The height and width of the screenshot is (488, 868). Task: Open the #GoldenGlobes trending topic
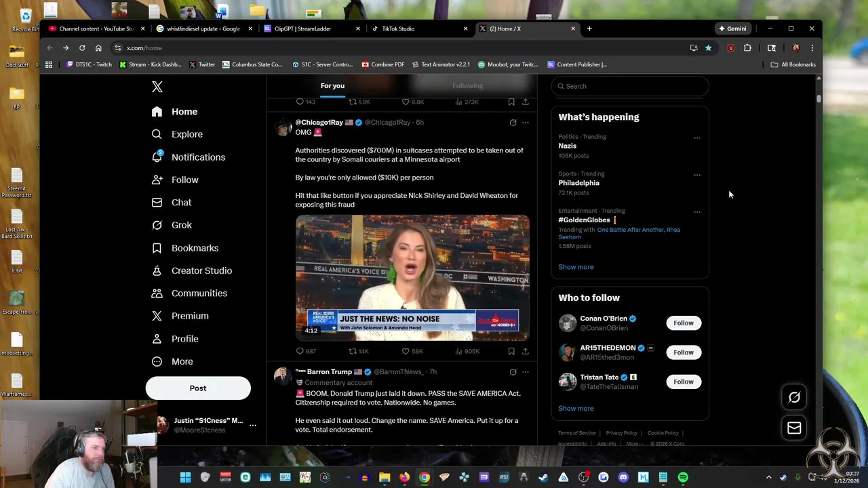(584, 220)
